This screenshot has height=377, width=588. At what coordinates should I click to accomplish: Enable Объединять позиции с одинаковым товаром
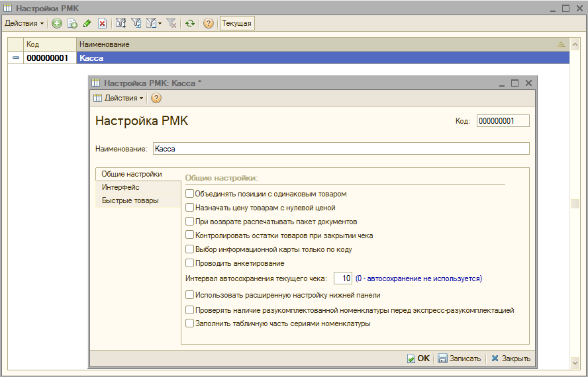(190, 194)
